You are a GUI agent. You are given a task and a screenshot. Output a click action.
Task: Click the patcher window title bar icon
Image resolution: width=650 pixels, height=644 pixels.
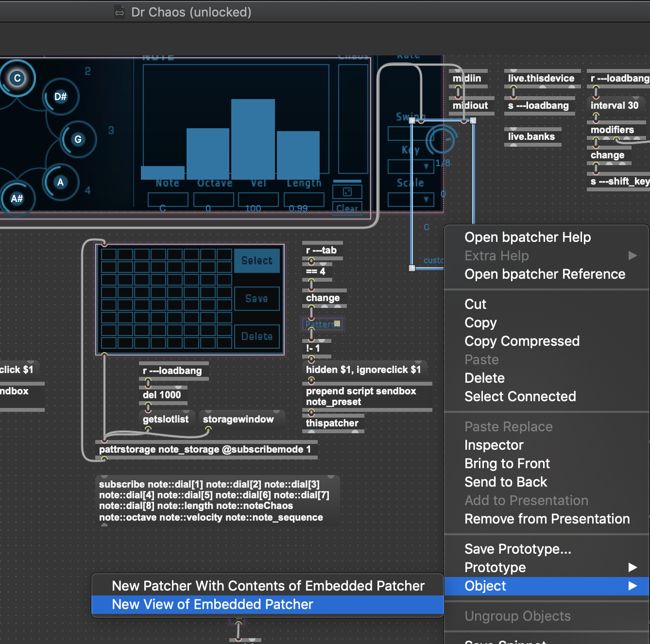point(120,12)
